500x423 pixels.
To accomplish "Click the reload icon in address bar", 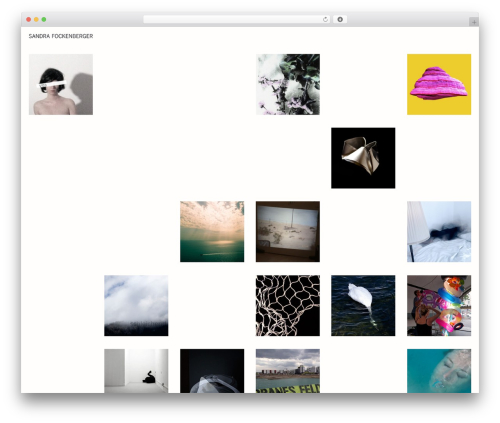I will 325,20.
